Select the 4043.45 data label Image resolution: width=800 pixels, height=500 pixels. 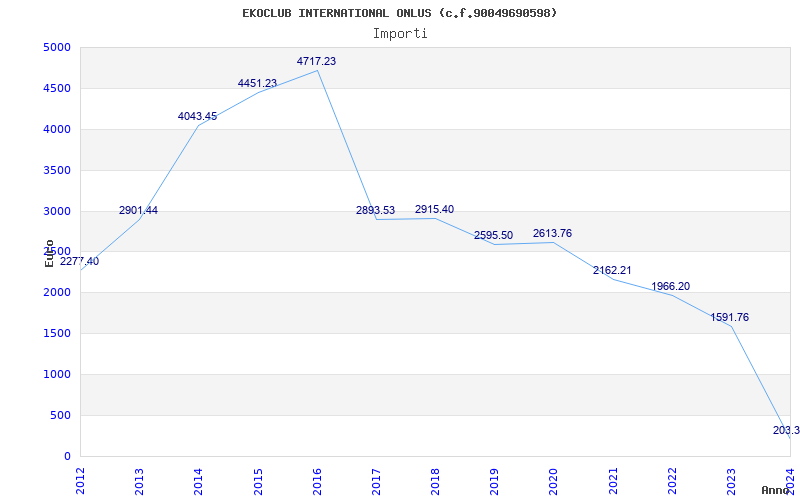click(197, 116)
